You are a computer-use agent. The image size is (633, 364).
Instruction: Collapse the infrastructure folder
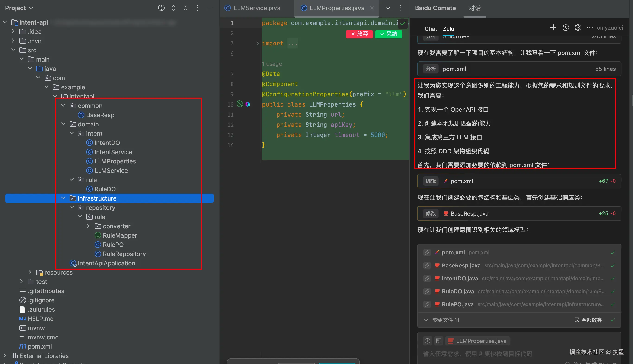click(x=63, y=198)
